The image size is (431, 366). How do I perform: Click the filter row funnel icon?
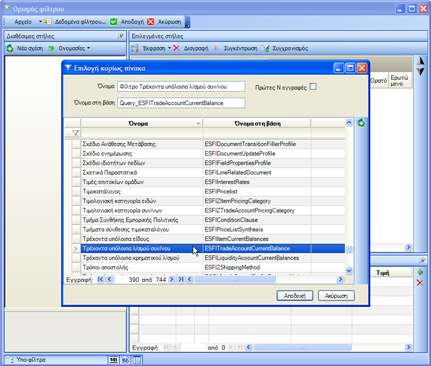click(76, 133)
